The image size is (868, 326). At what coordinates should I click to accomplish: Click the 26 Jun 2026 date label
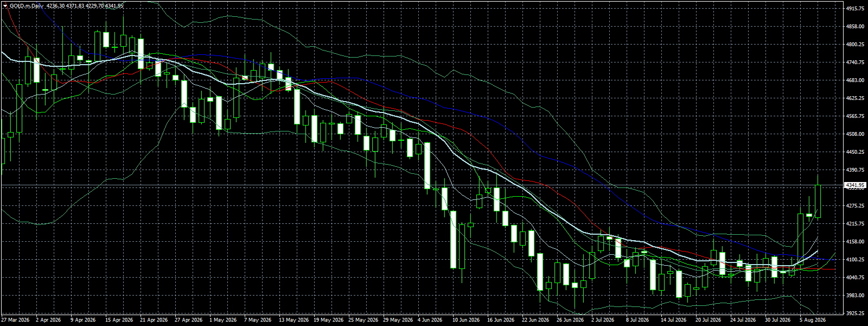(x=571, y=320)
